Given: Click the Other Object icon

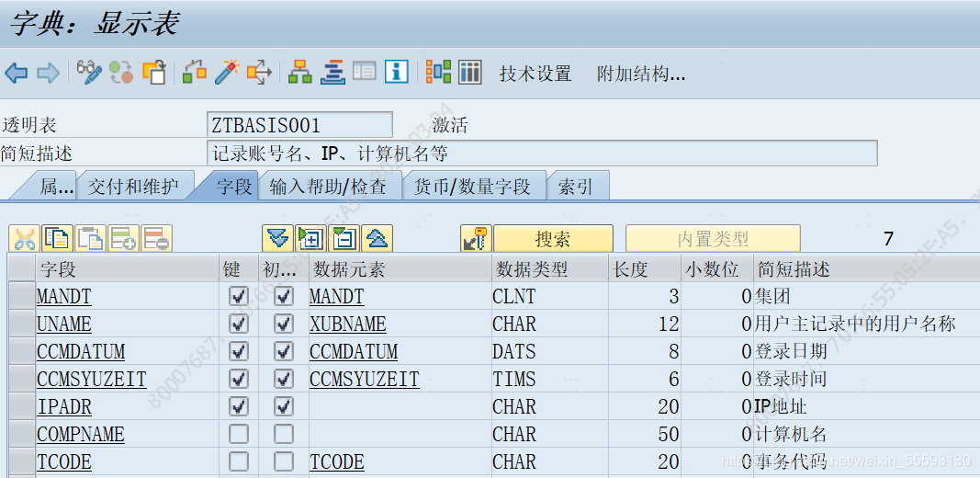Looking at the screenshot, I should pos(153,73).
